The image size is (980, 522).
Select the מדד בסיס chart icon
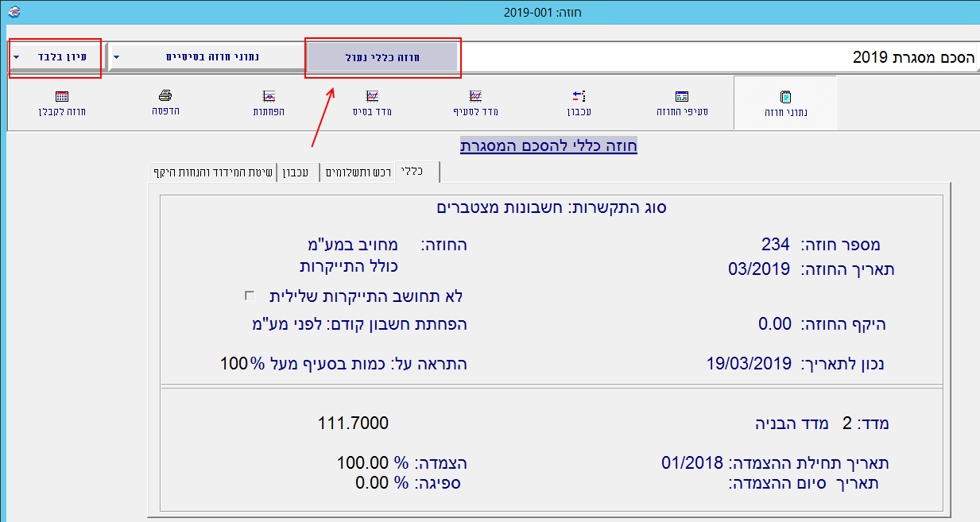point(372,97)
